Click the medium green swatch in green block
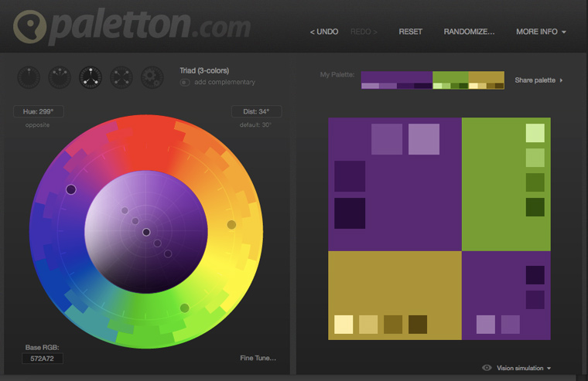The image size is (588, 381). (535, 182)
